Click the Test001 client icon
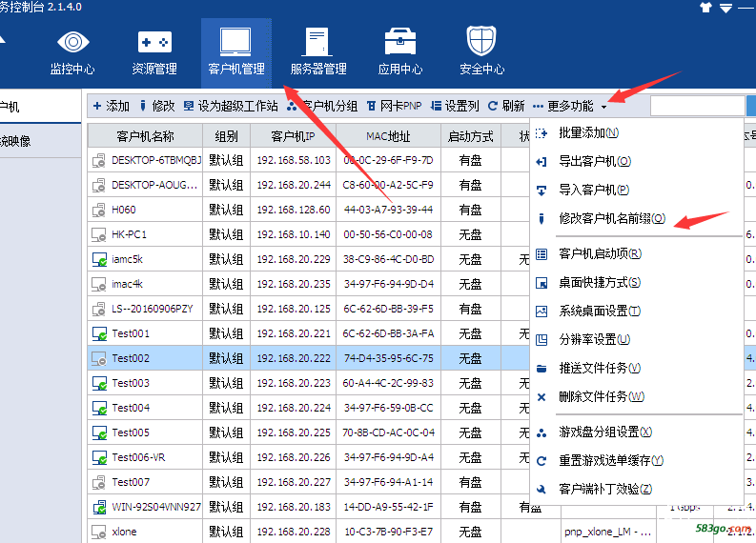Viewport: 756px width, 543px height. (x=99, y=333)
